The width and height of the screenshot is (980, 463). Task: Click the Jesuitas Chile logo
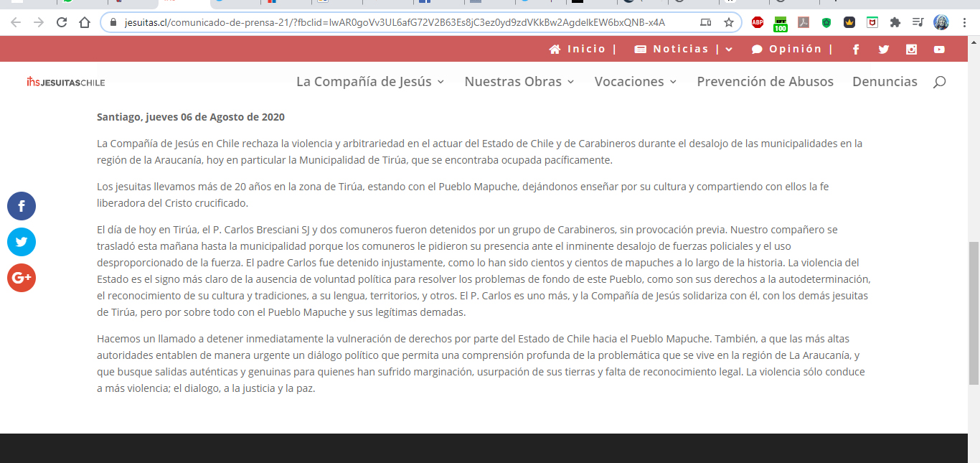[65, 82]
